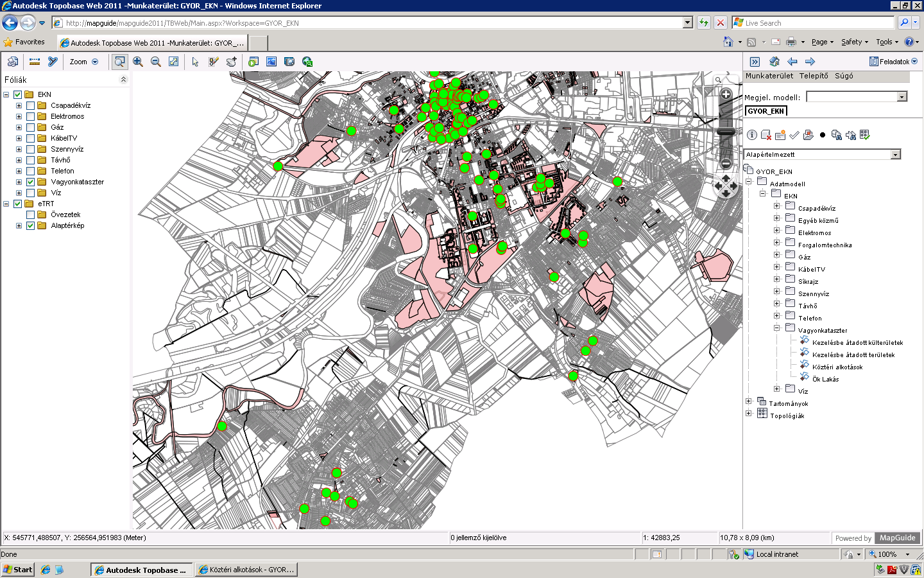Open the browser Safety menu
The height and width of the screenshot is (578, 924).
(x=855, y=42)
